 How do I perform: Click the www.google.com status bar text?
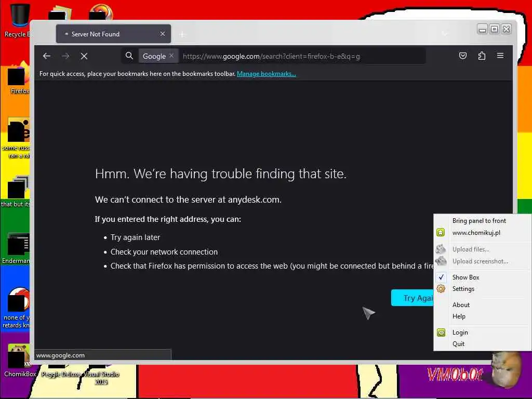(60, 355)
